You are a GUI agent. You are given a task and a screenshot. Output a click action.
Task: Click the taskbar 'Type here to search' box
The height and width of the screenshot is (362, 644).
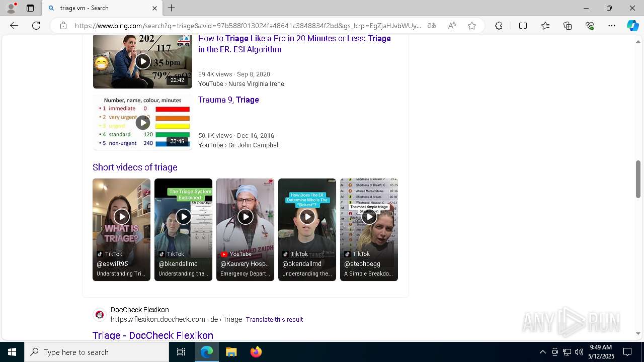(x=97, y=352)
